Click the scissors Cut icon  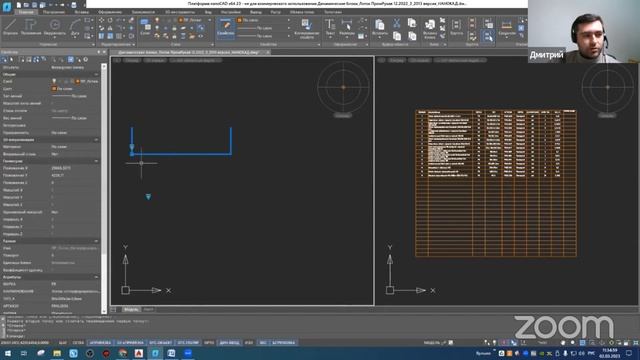(396, 23)
